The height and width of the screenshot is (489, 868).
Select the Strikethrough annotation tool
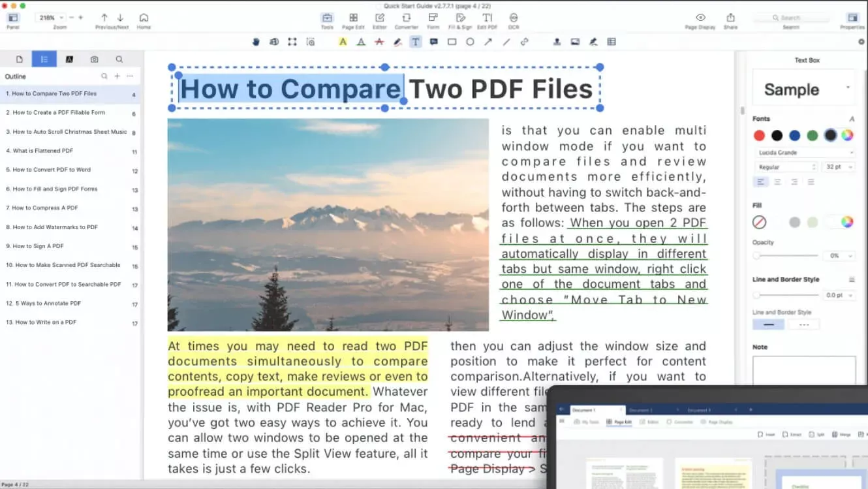click(379, 42)
